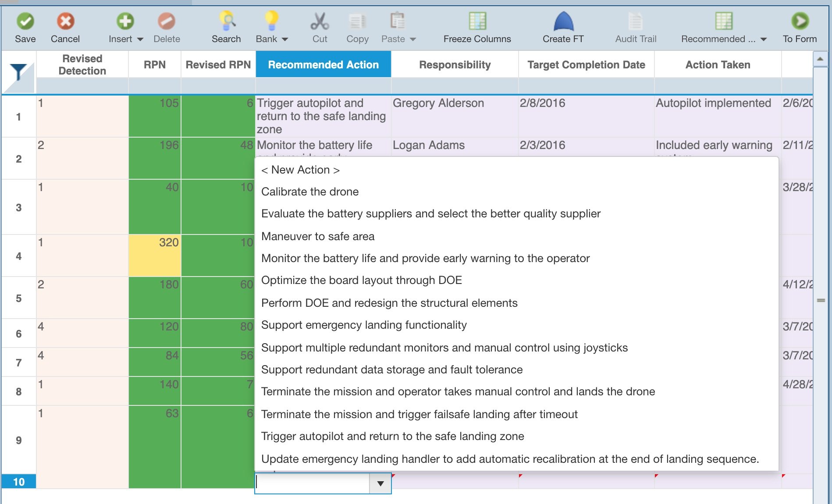The image size is (832, 504).
Task: Click the Recommended Action column header
Action: point(324,64)
